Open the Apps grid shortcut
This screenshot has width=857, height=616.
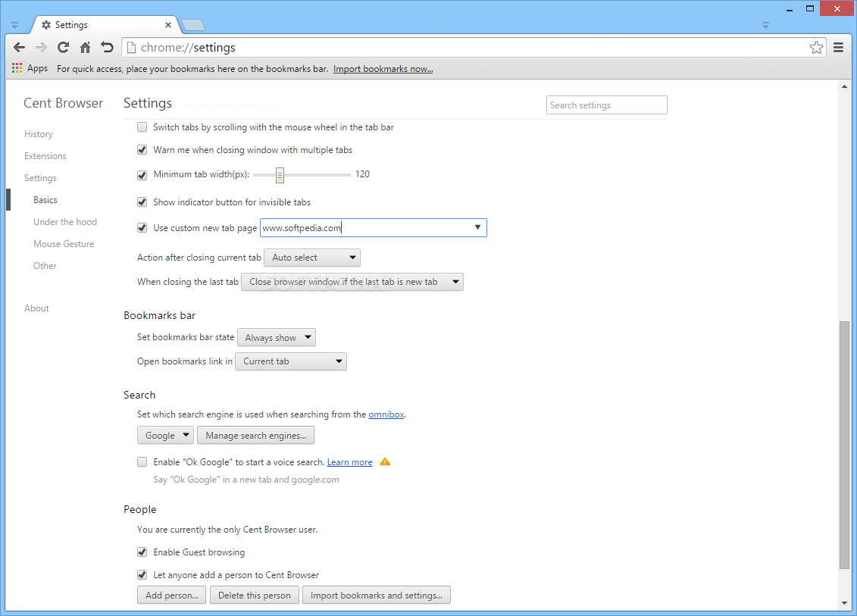(30, 68)
